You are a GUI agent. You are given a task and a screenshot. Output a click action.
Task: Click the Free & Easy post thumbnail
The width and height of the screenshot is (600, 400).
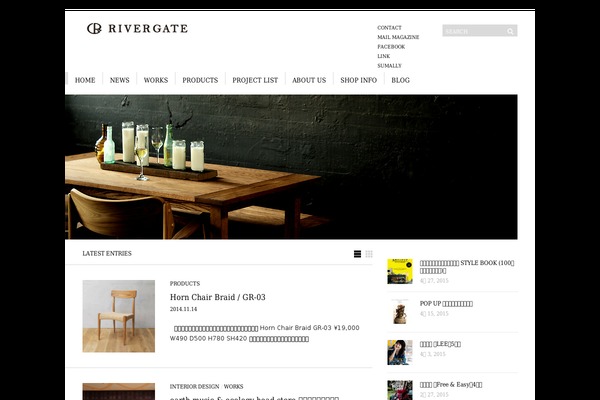pos(400,390)
